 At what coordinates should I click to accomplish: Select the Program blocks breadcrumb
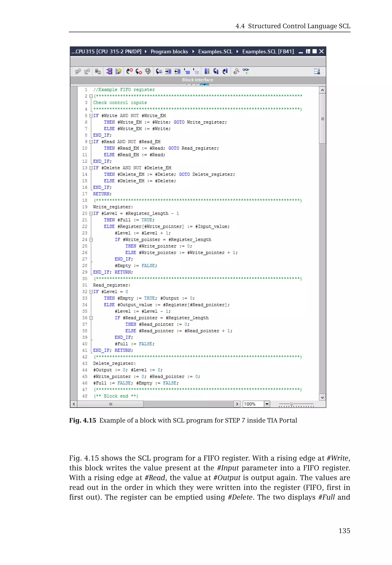tap(169, 52)
